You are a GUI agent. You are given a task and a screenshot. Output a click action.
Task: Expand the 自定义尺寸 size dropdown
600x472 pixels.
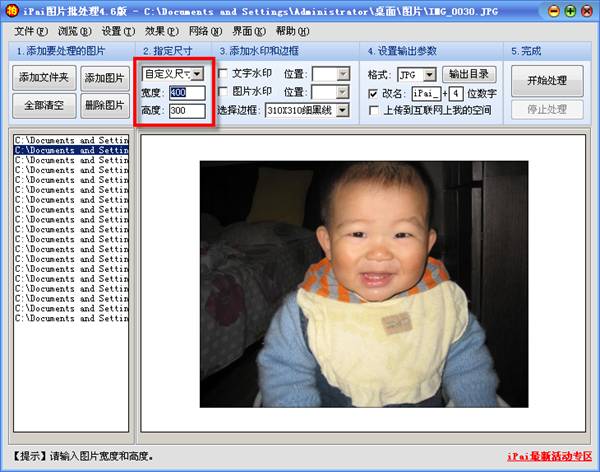(x=197, y=73)
